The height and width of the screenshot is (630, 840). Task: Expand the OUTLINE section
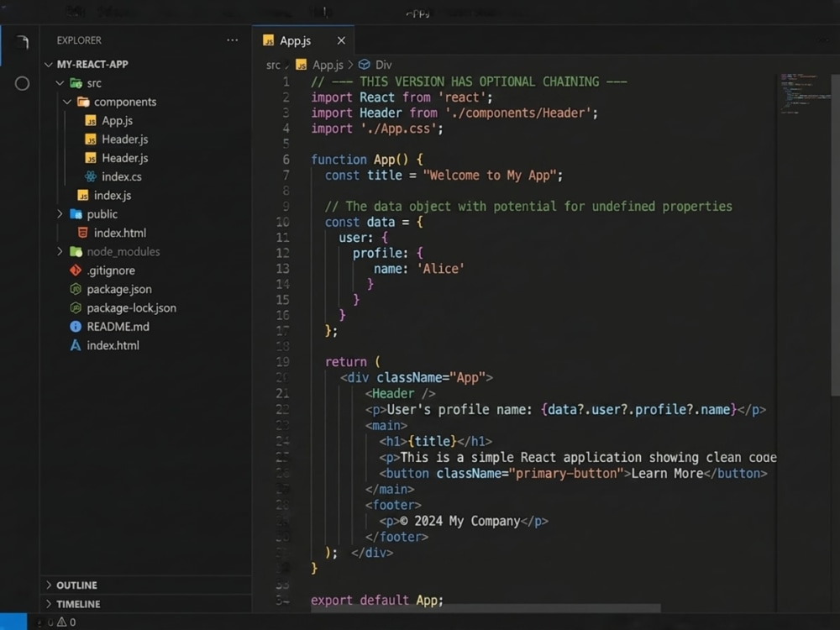[49, 585]
